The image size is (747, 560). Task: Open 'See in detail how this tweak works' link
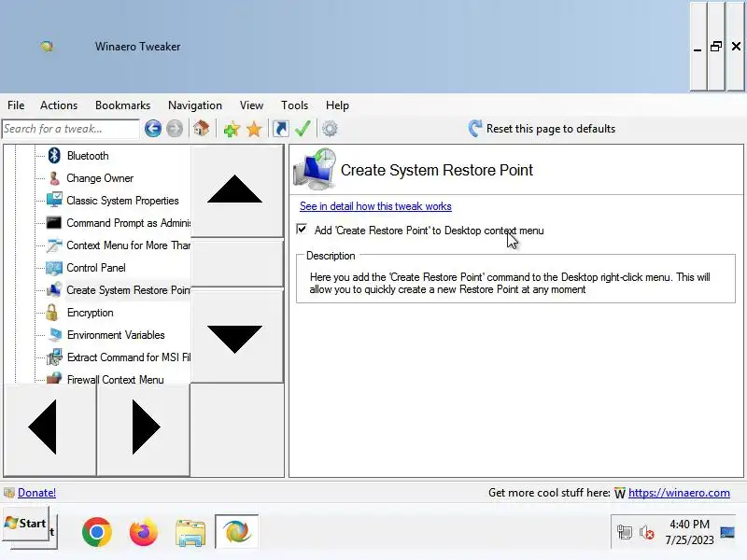(x=375, y=206)
